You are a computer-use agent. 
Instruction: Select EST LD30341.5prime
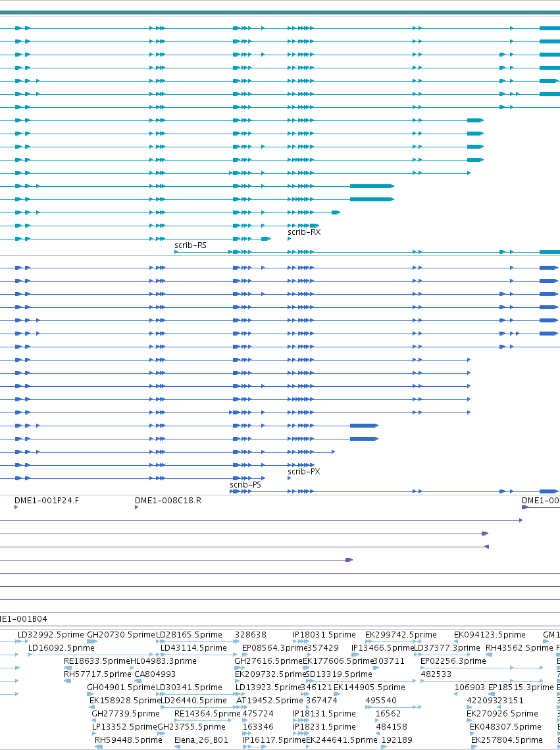coord(189,687)
